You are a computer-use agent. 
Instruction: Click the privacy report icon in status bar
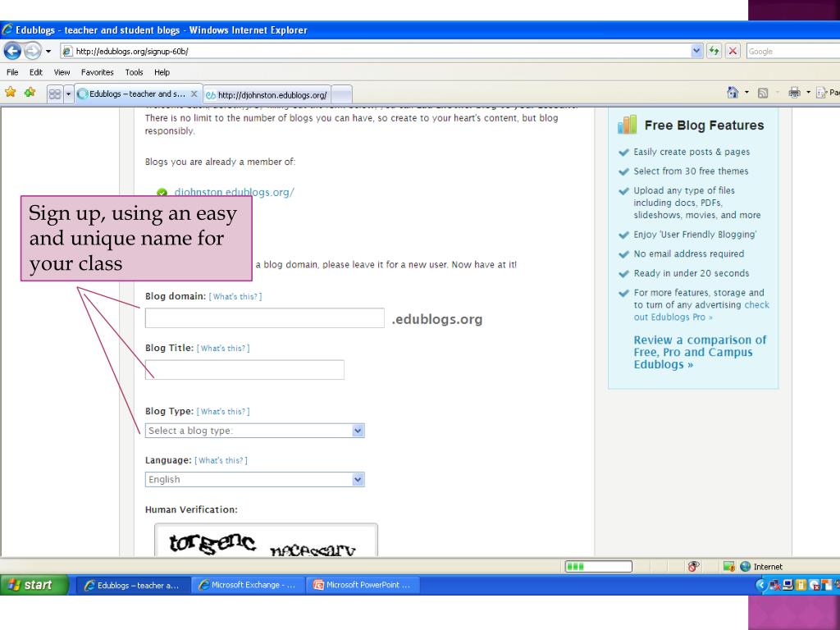pyautogui.click(x=693, y=566)
